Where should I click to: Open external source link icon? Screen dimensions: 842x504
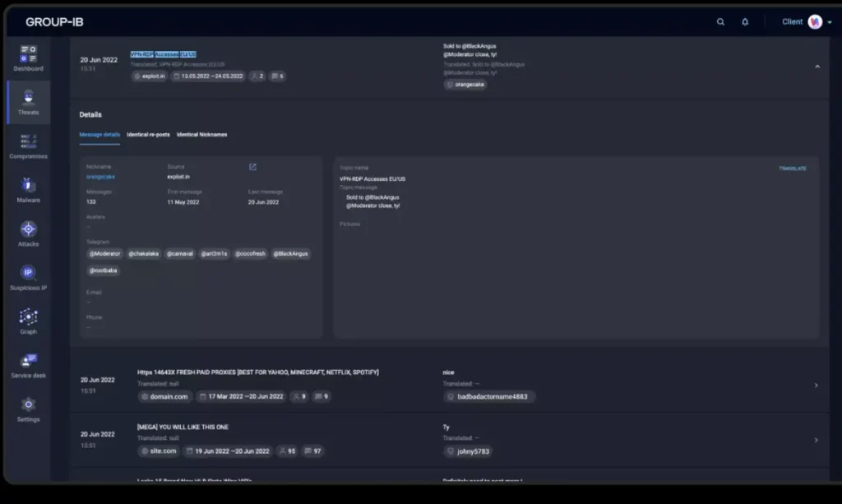click(252, 167)
